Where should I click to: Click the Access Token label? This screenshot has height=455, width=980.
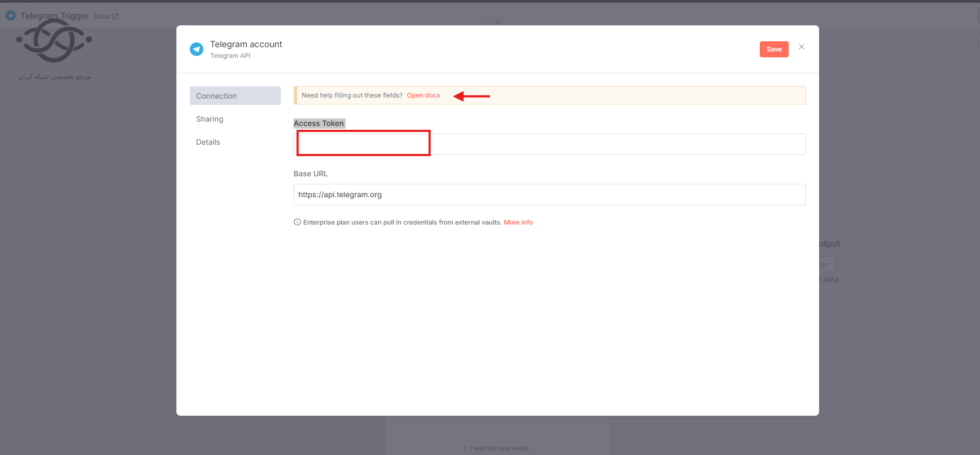click(x=319, y=123)
